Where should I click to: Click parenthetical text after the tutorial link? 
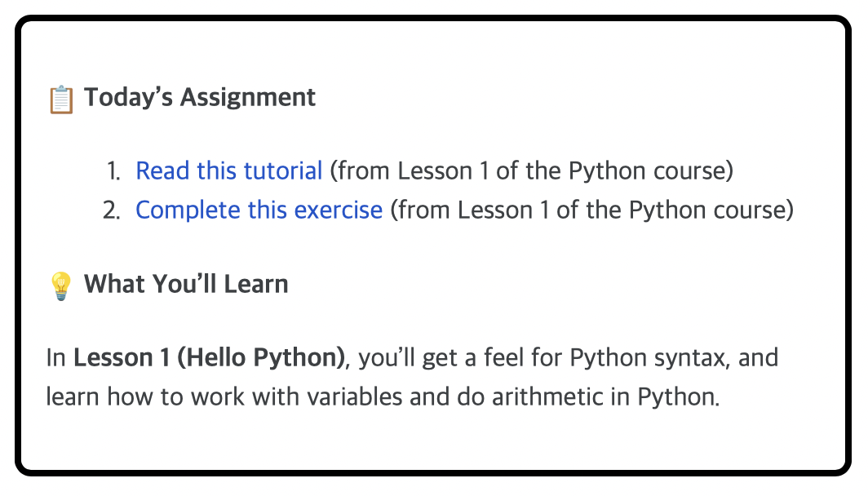[530, 171]
